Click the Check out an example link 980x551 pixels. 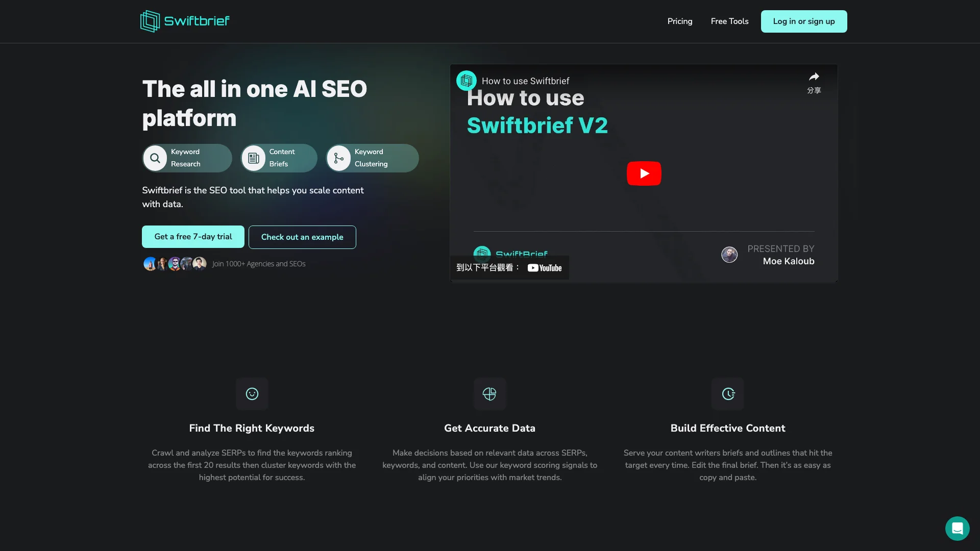coord(302,237)
